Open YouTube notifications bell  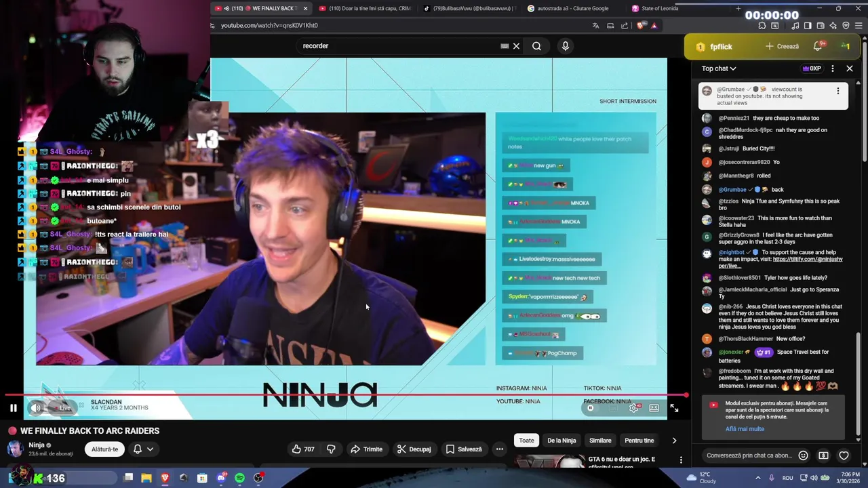(818, 46)
